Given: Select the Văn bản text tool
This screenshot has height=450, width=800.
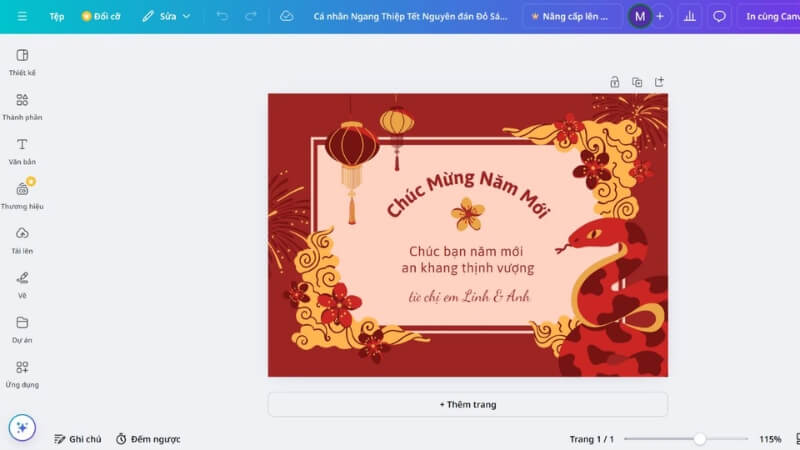Looking at the screenshot, I should [x=22, y=150].
